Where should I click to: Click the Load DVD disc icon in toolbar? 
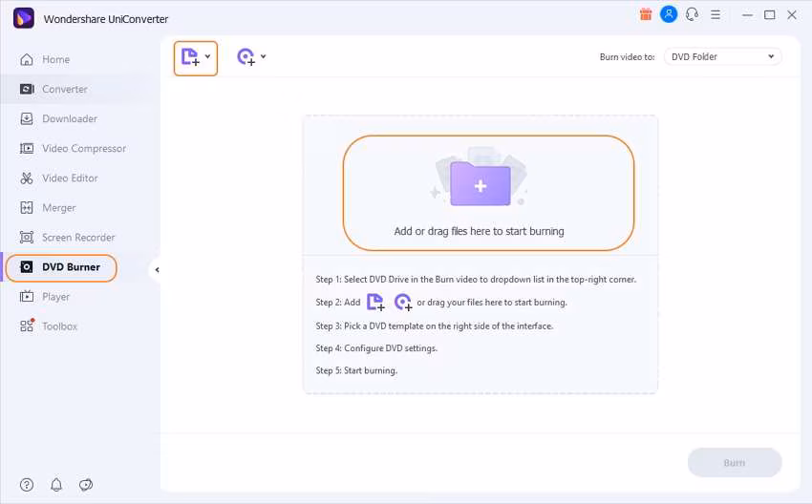coord(246,57)
